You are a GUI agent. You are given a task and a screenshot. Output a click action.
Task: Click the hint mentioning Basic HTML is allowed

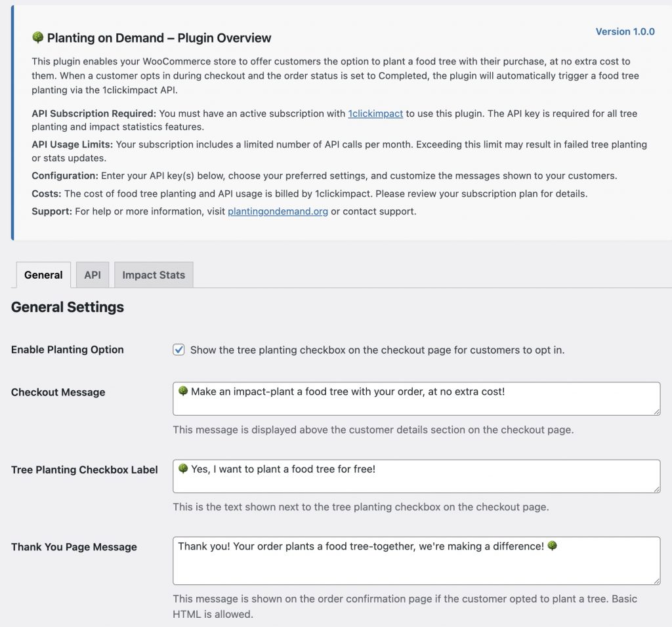(405, 607)
